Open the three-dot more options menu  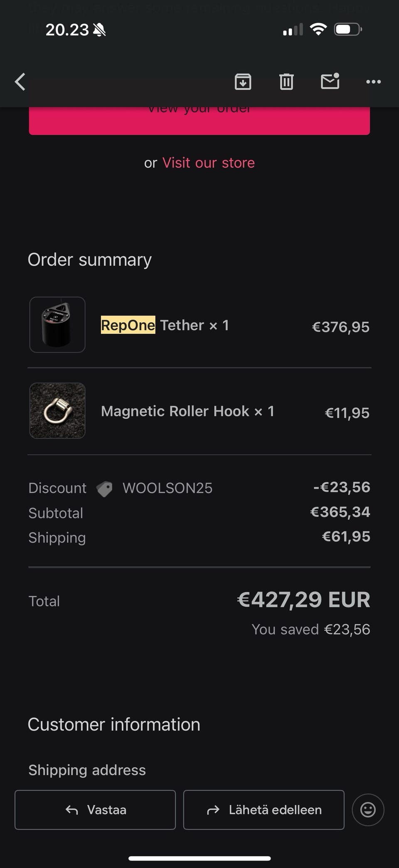coord(373,82)
